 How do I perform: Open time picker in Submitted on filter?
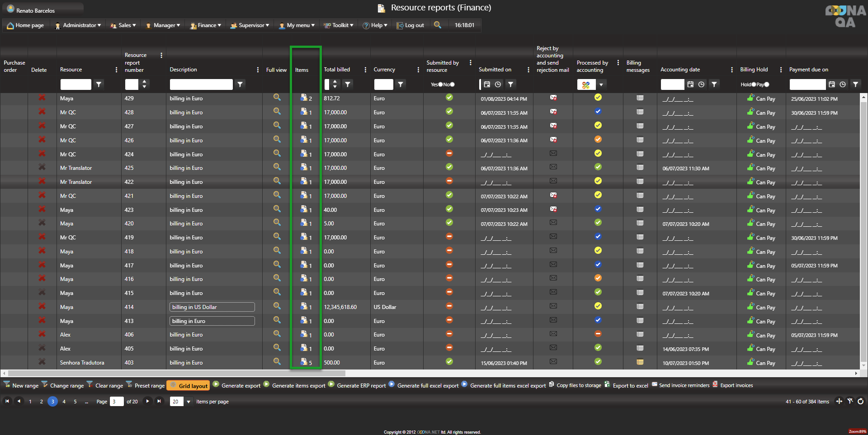498,84
